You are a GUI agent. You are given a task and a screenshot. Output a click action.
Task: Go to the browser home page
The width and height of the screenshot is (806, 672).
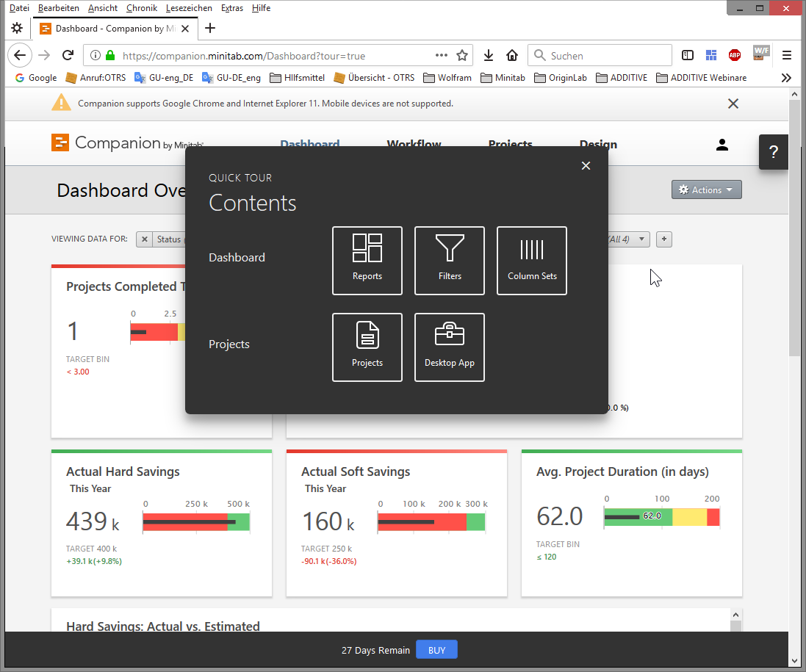tap(512, 56)
